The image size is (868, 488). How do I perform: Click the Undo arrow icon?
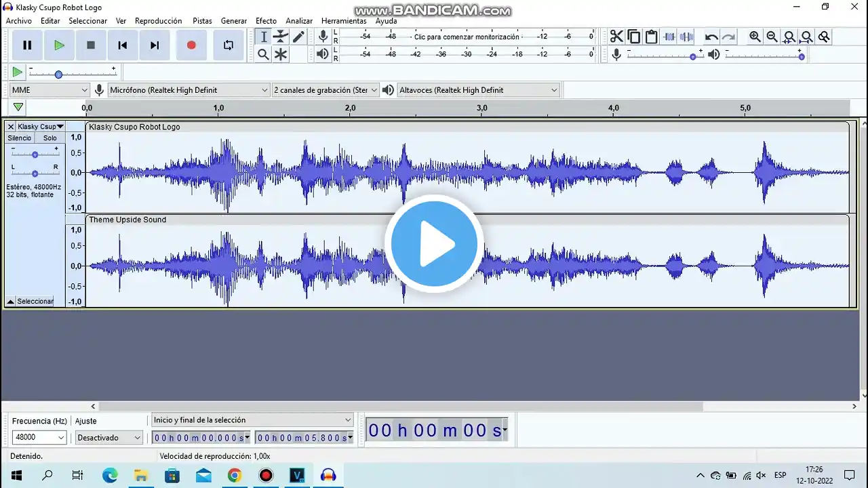[711, 37]
